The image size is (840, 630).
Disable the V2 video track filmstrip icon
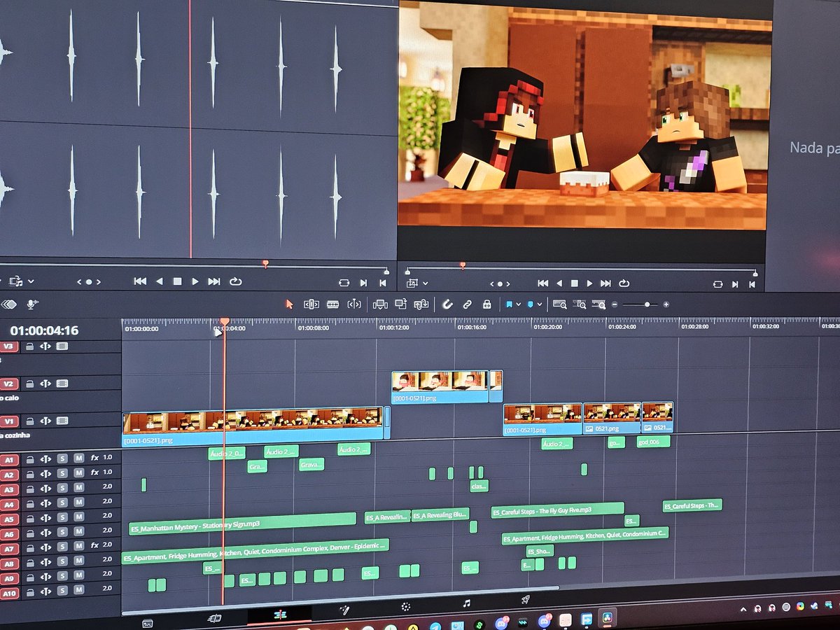pos(62,384)
